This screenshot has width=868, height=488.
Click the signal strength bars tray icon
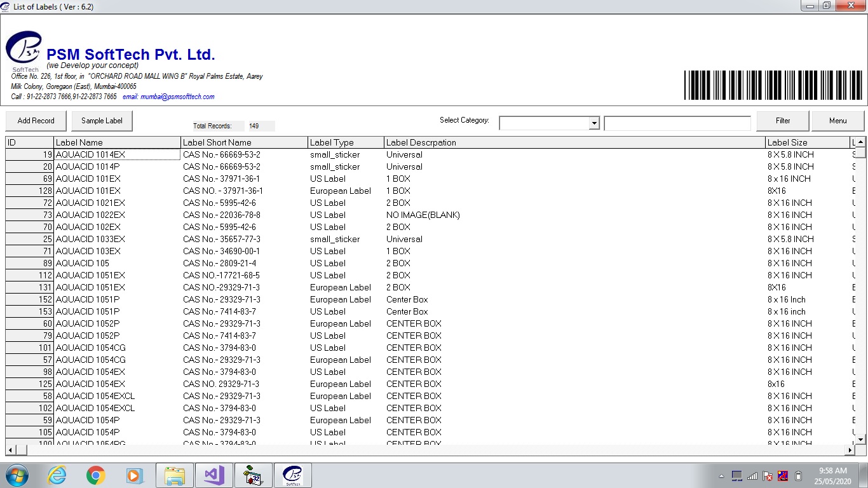pos(752,475)
